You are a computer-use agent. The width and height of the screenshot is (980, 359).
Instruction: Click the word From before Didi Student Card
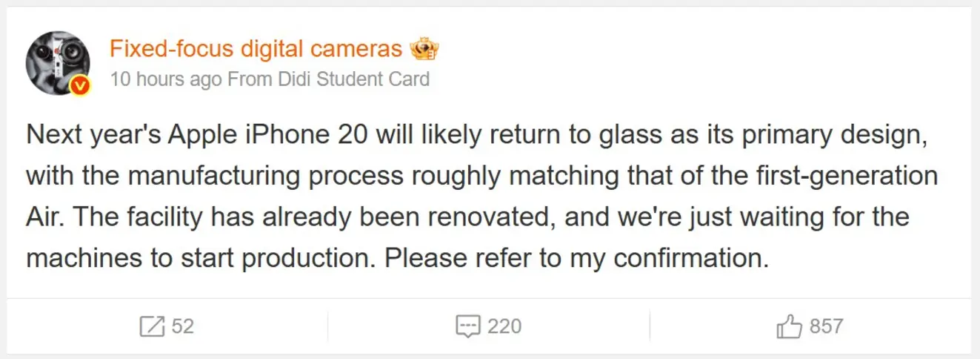[x=243, y=79]
